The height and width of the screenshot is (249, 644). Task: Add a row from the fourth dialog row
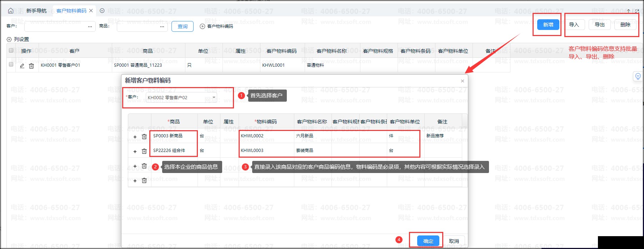[x=135, y=181]
